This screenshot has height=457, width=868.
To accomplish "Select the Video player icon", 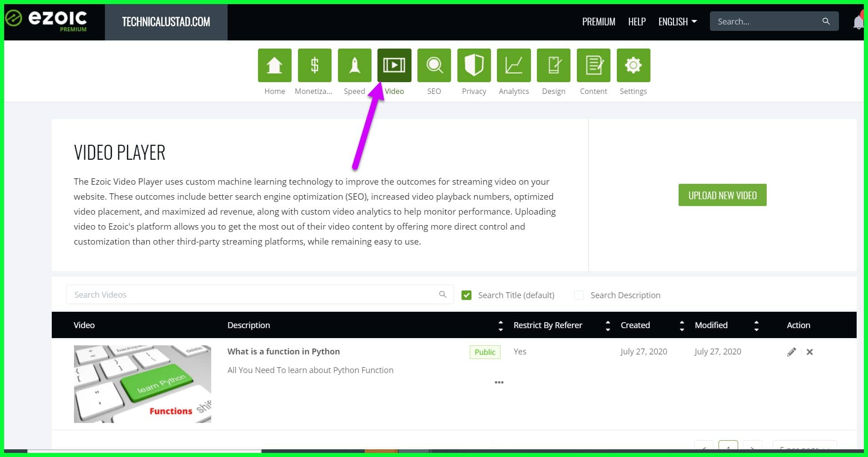I will point(394,65).
